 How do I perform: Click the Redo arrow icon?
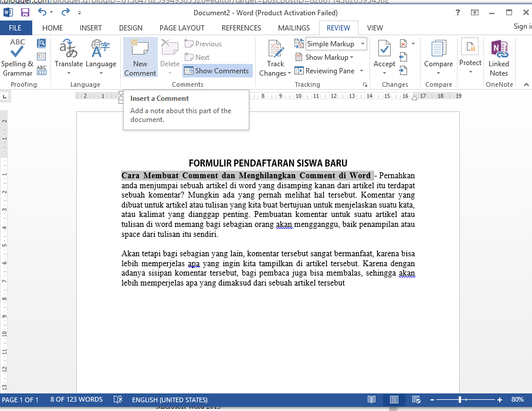tap(65, 12)
